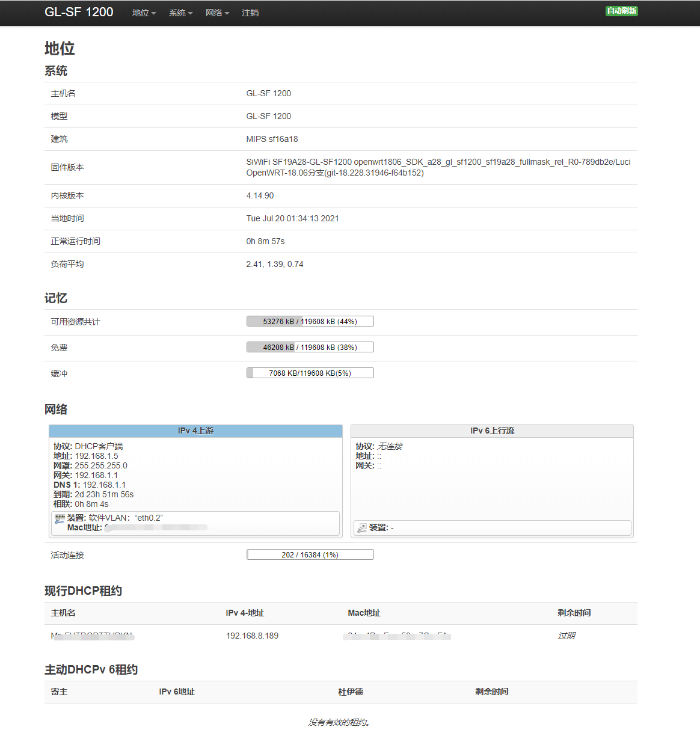The image size is (700, 730).
Task: Click the 免费 free memory progress bar
Action: [x=310, y=347]
